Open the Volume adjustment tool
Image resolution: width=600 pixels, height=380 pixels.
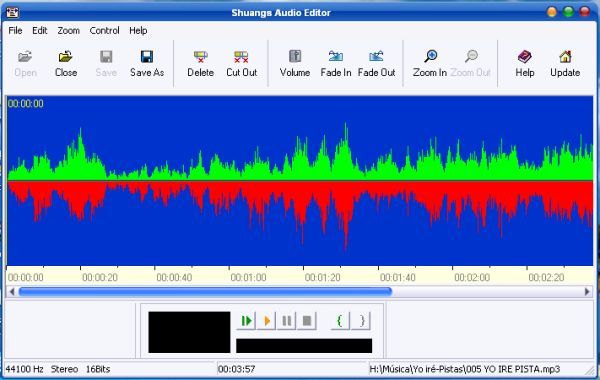(295, 64)
